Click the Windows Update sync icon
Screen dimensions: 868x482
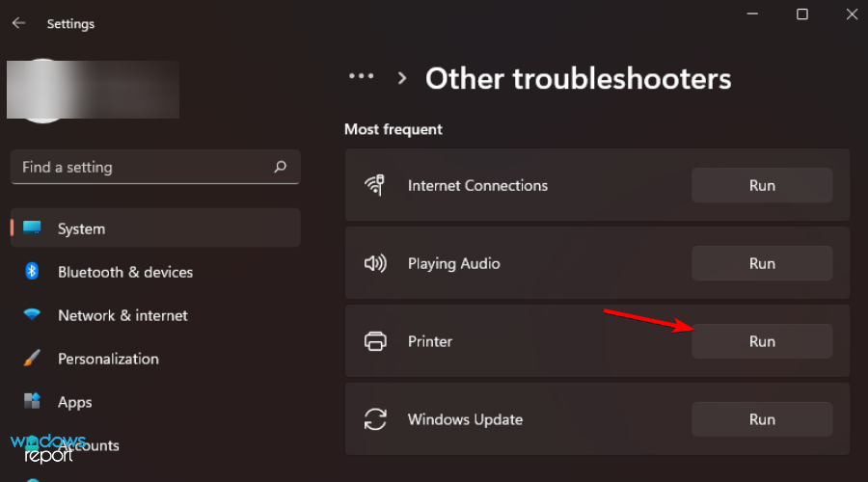pos(375,419)
